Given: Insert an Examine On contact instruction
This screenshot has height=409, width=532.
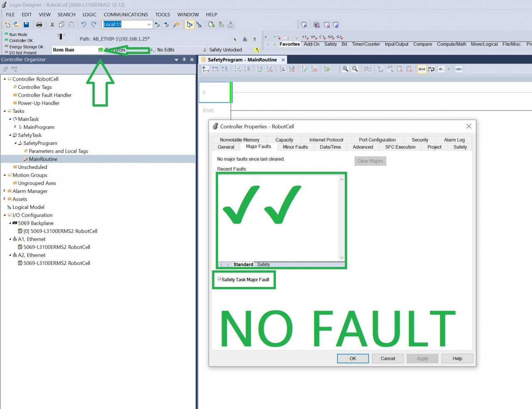Looking at the screenshot, I should tap(305, 37).
